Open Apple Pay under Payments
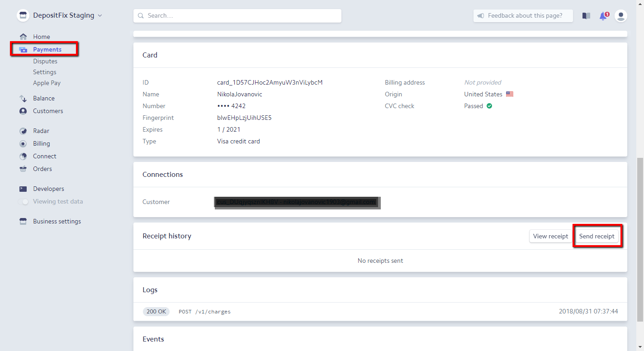The width and height of the screenshot is (644, 351). 47,83
